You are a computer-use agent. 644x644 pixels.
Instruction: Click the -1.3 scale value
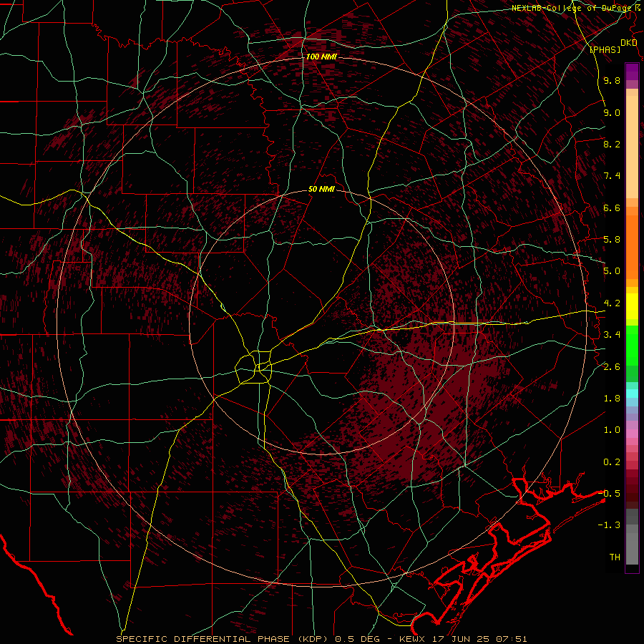[609, 525]
